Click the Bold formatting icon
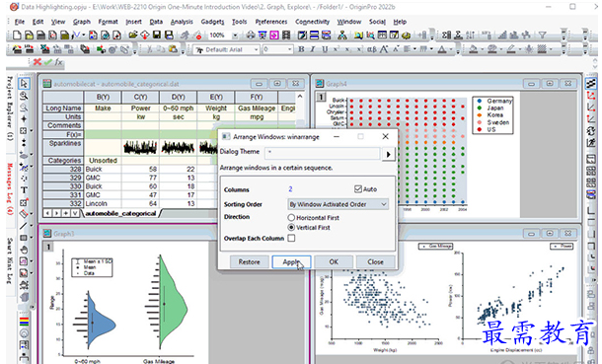The height and width of the screenshot is (364, 602). point(301,49)
